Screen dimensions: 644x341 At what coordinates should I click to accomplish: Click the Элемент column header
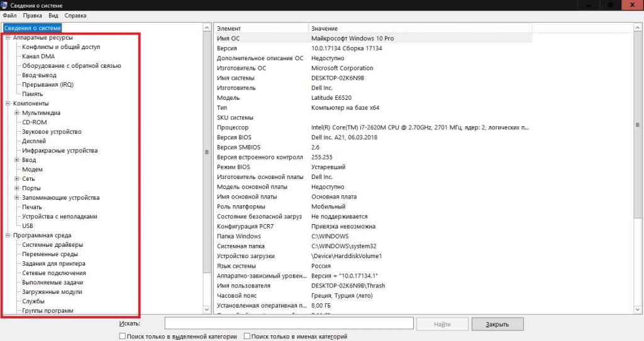[261, 28]
